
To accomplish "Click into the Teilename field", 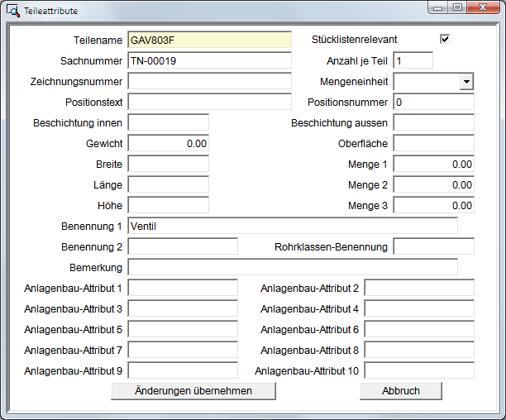I will click(x=209, y=40).
